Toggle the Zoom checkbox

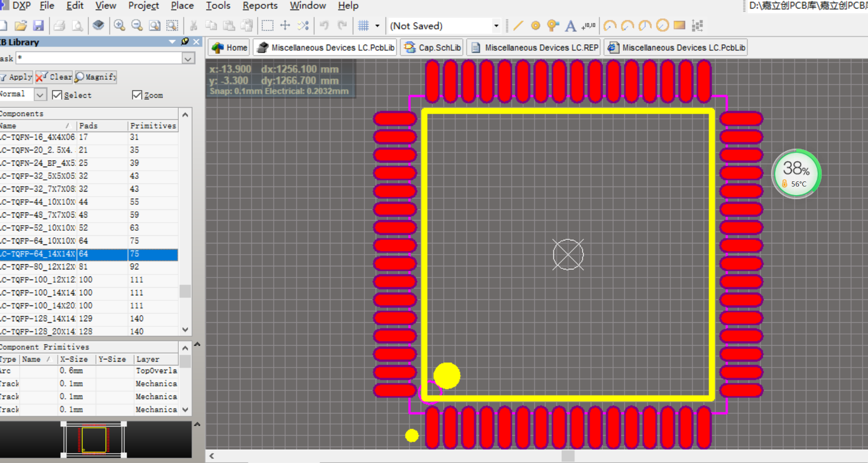pos(137,95)
